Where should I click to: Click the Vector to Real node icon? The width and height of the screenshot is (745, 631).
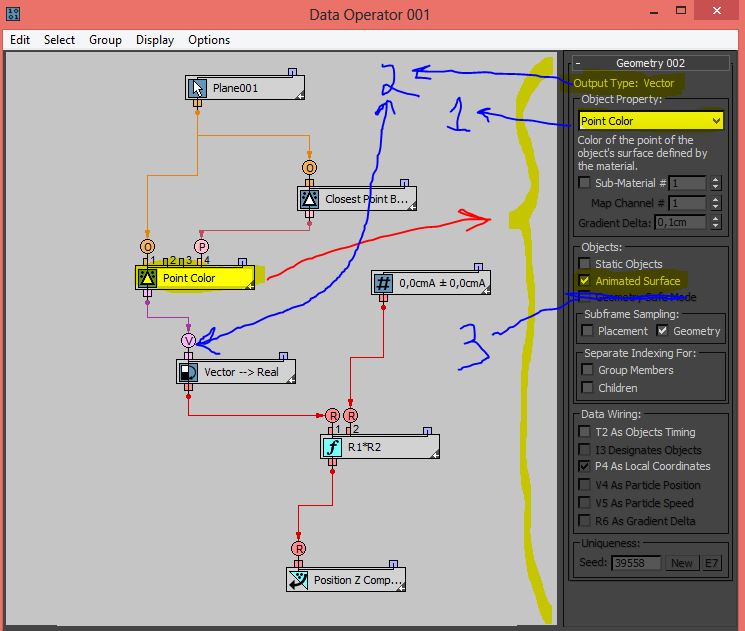[188, 372]
